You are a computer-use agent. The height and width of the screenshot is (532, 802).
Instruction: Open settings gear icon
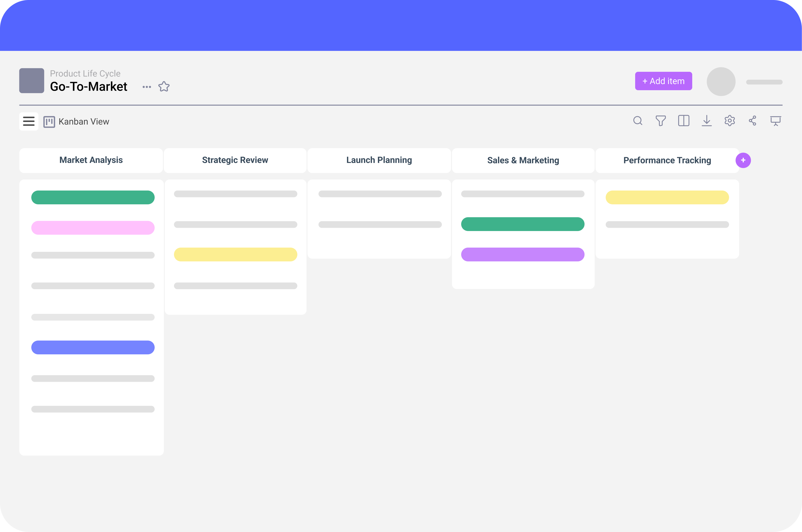[x=730, y=121]
